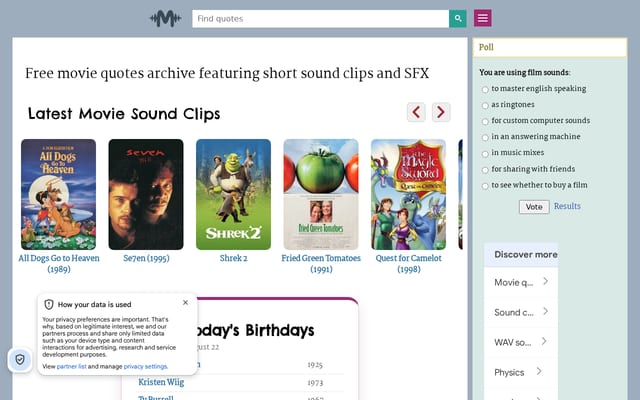Image resolution: width=640 pixels, height=400 pixels.
Task: Focus the Find quotes search field
Action: click(320, 19)
